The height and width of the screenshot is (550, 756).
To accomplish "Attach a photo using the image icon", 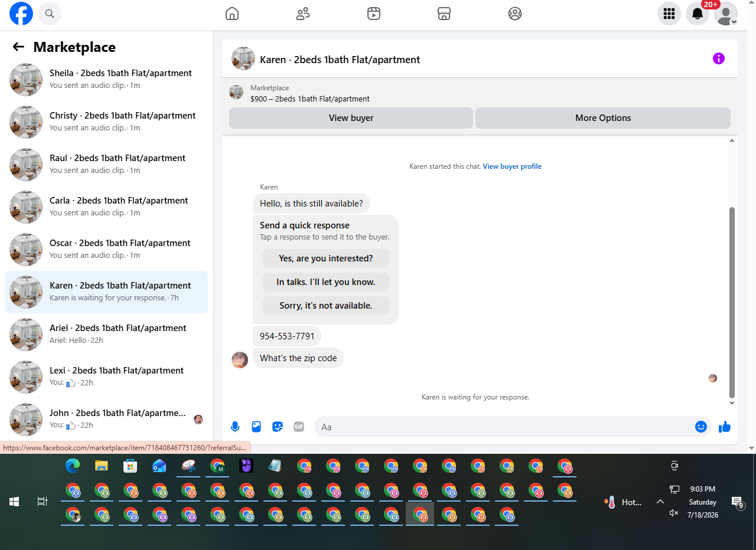I will click(x=256, y=427).
